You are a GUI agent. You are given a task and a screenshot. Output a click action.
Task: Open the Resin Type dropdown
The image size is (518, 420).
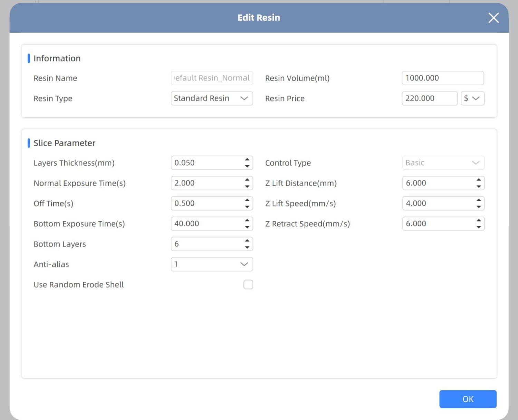point(212,98)
